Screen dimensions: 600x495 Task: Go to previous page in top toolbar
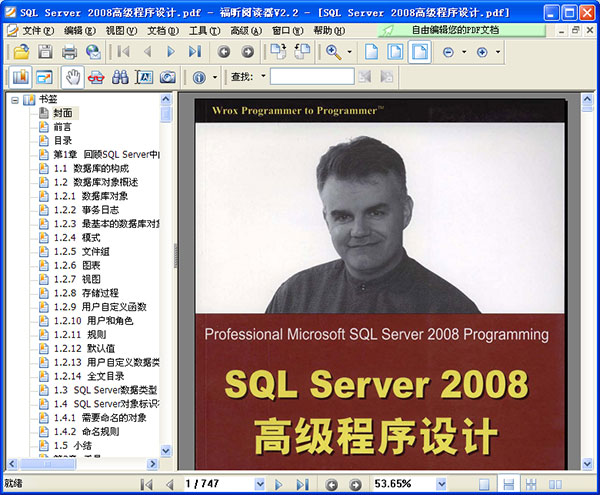(x=148, y=52)
